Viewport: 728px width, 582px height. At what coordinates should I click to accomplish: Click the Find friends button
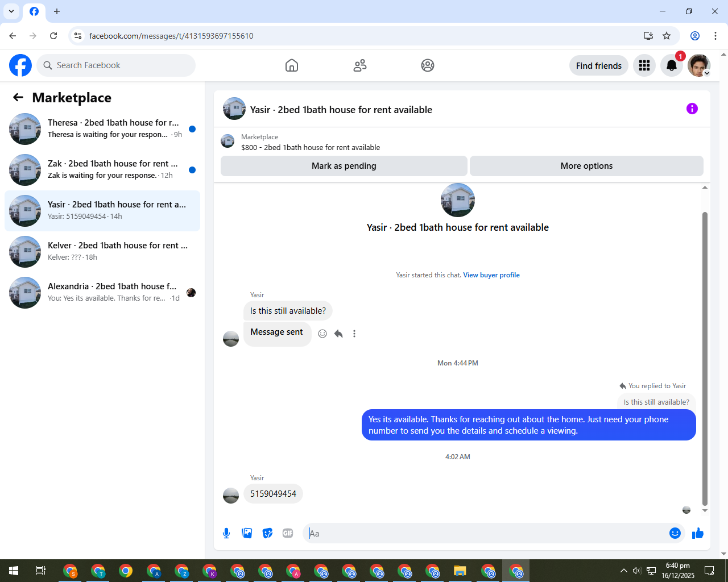(599, 65)
